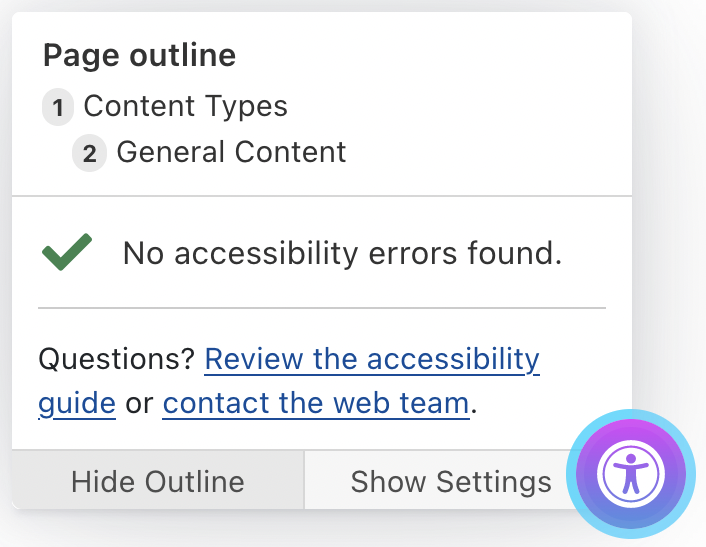
Task: Click the No accessibility errors found message
Action: click(x=342, y=253)
